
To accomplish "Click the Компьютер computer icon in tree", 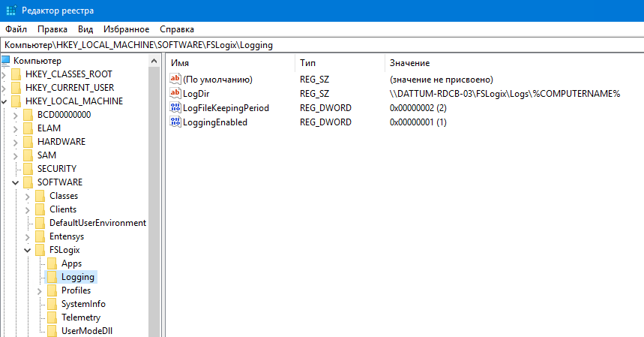I will pos(5,61).
